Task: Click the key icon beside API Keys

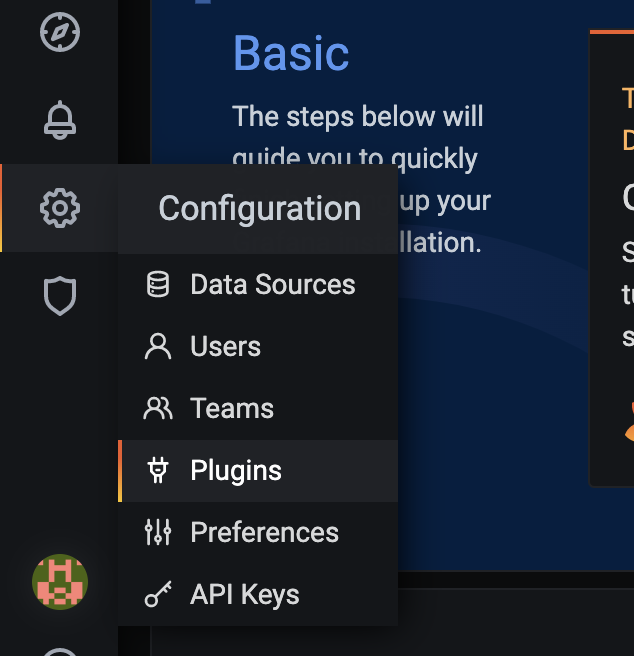Action: (x=158, y=596)
